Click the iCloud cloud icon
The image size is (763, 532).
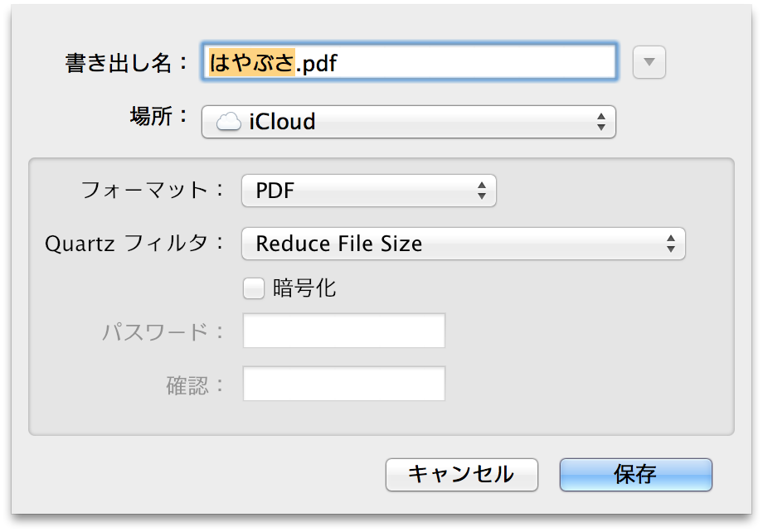(x=229, y=122)
